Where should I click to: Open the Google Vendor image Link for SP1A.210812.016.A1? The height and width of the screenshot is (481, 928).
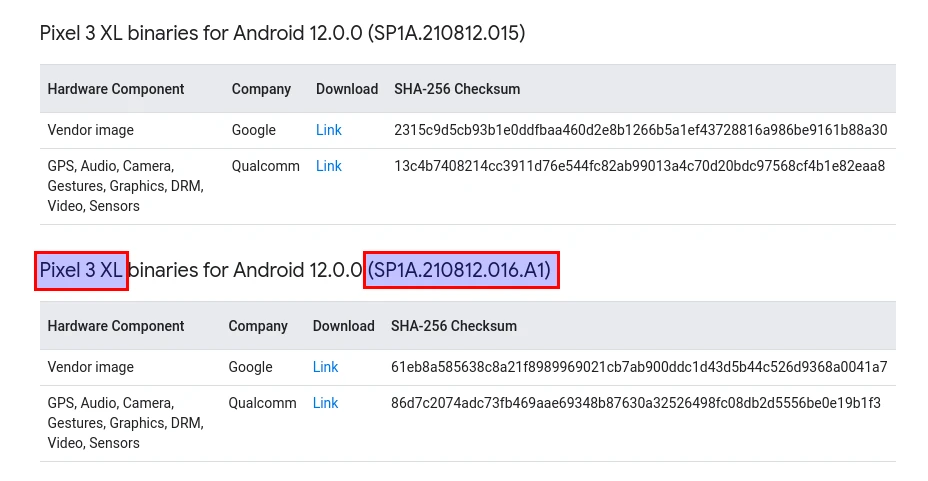point(325,367)
